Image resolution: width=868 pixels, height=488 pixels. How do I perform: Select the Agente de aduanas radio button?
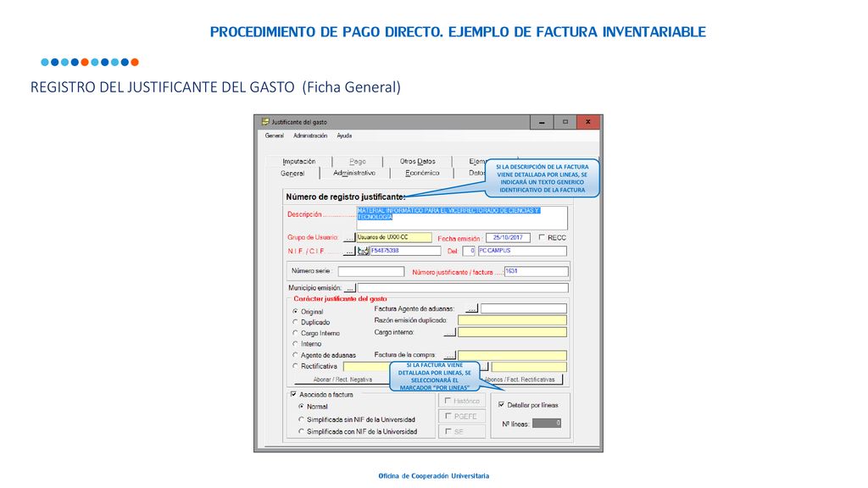tap(295, 355)
